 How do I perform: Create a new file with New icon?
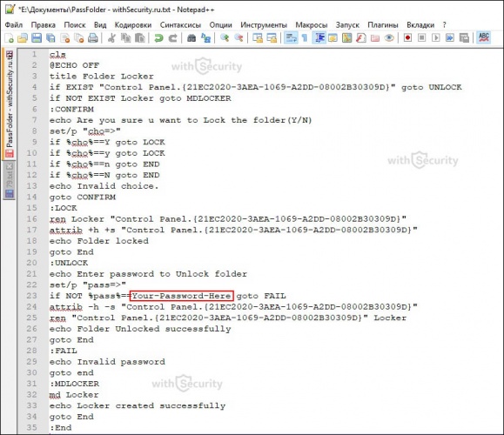(x=10, y=38)
